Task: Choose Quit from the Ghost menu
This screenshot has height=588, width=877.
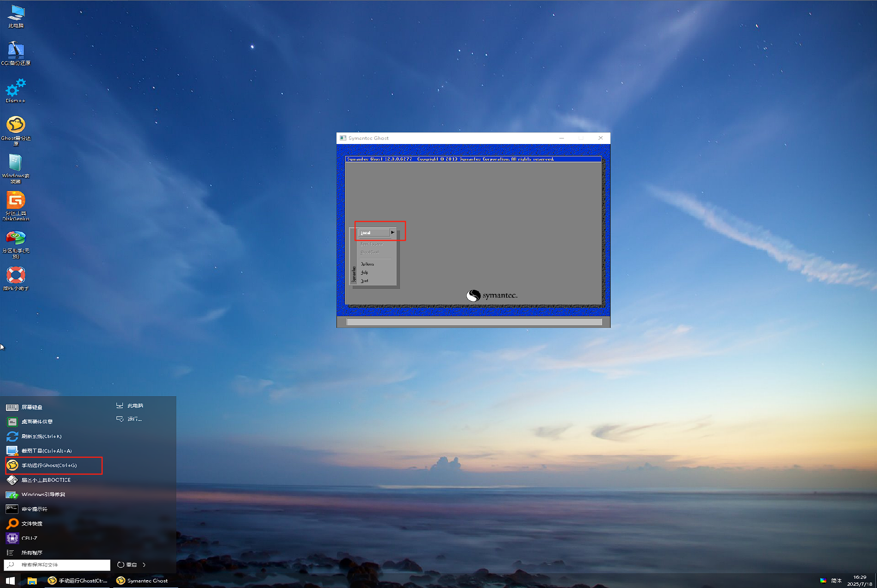Action: pos(365,281)
